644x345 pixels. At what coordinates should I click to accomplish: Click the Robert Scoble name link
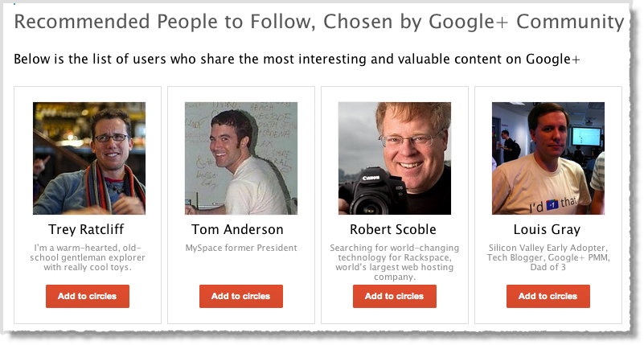click(393, 229)
